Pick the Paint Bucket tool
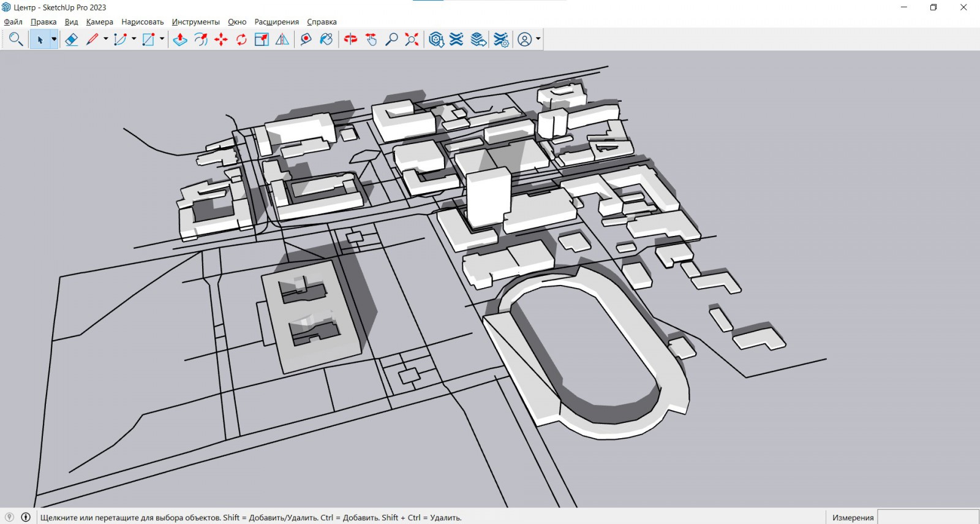The width and height of the screenshot is (980, 524). 326,39
